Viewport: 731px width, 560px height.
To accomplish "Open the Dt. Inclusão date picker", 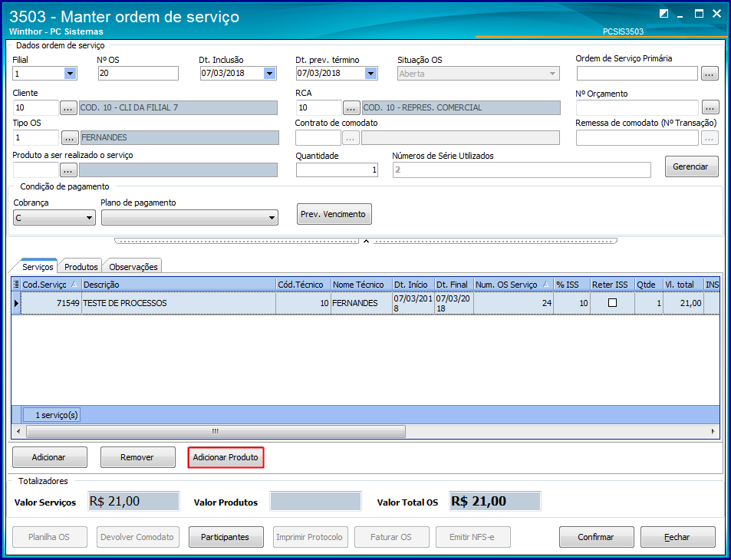I will click(x=269, y=74).
